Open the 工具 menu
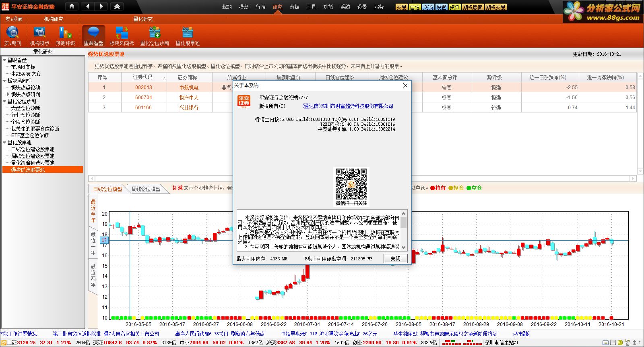644x347 pixels. 312,7
